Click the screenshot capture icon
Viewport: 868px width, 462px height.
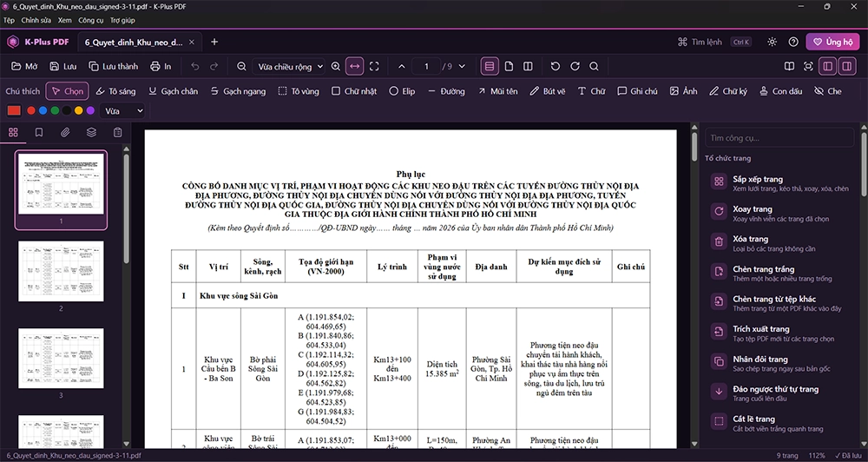tap(808, 67)
